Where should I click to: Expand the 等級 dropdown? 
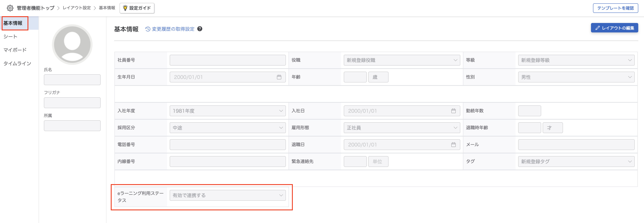click(x=576, y=60)
